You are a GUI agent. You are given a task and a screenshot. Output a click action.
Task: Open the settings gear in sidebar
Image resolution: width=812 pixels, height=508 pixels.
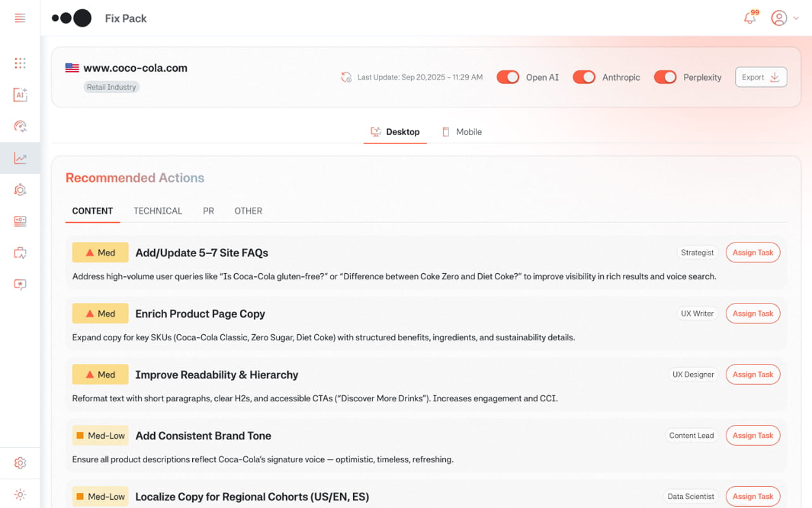(x=20, y=463)
